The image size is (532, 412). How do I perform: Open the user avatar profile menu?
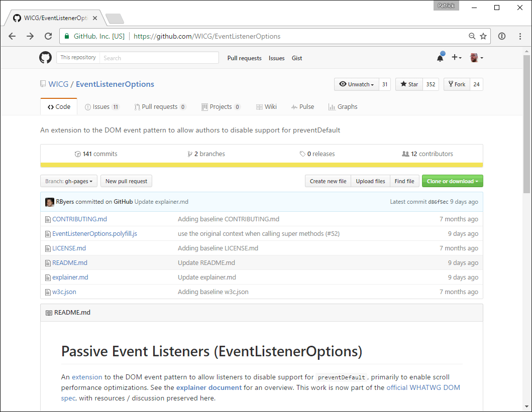coord(476,58)
